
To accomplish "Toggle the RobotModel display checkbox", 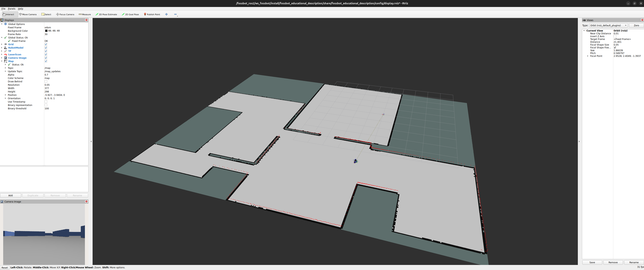I will click(46, 48).
